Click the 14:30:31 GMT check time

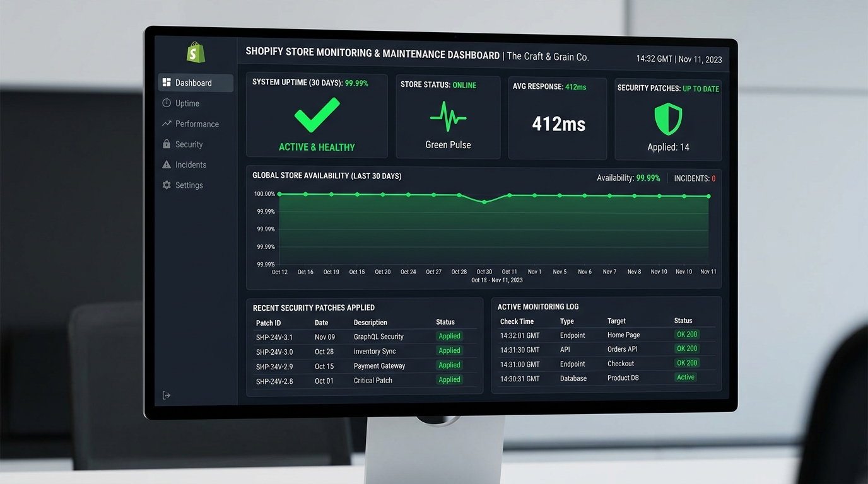(520, 379)
